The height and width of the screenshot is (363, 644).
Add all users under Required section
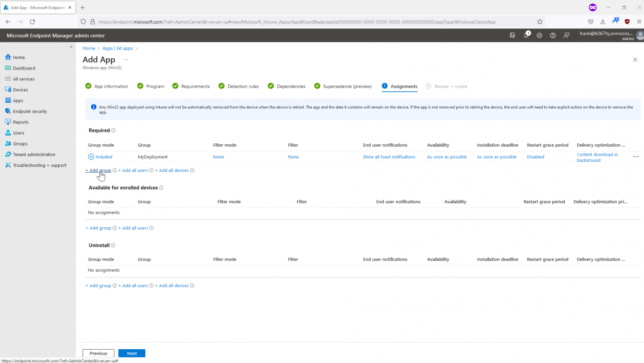(x=133, y=170)
